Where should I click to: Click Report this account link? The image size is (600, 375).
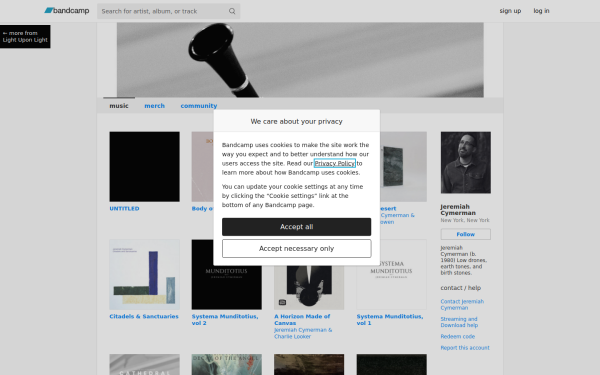pyautogui.click(x=465, y=348)
